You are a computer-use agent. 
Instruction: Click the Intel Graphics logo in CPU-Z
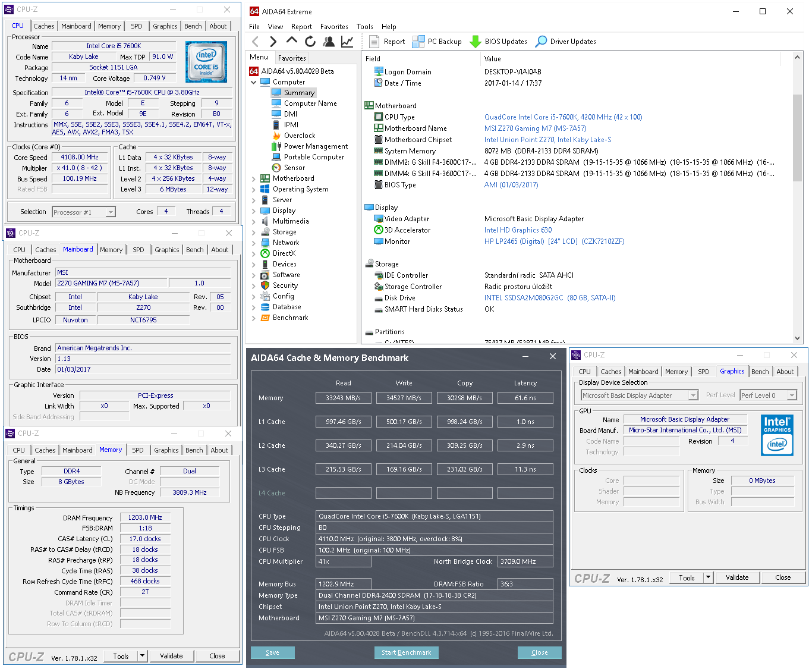click(777, 435)
